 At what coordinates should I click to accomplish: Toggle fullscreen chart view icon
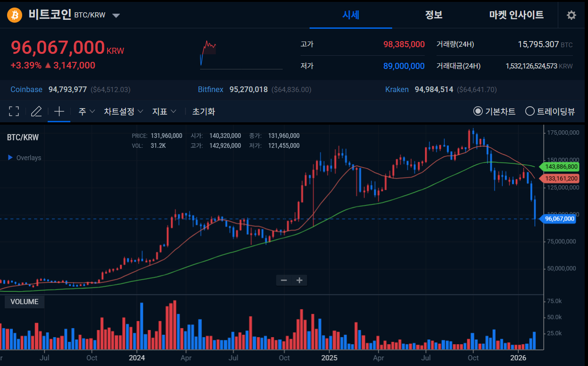14,111
